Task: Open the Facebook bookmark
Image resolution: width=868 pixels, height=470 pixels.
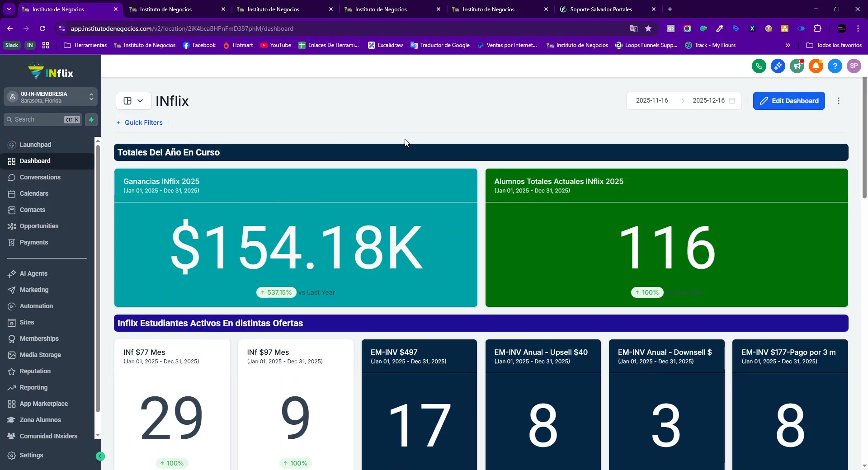Action: tap(199, 45)
